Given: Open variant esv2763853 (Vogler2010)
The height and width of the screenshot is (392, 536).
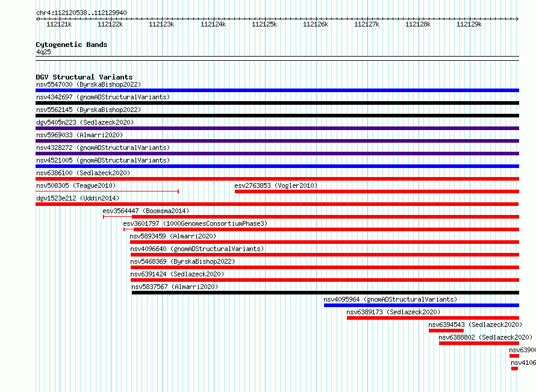Looking at the screenshot, I should 276,185.
